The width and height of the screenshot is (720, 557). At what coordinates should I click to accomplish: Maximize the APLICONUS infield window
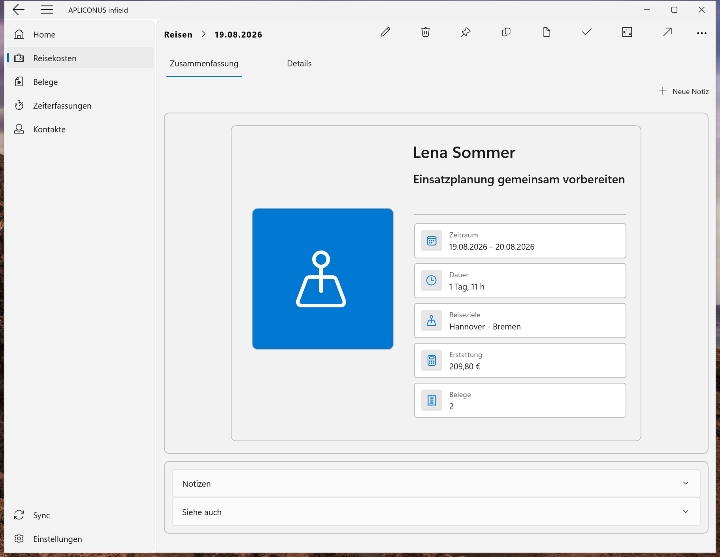pyautogui.click(x=674, y=10)
